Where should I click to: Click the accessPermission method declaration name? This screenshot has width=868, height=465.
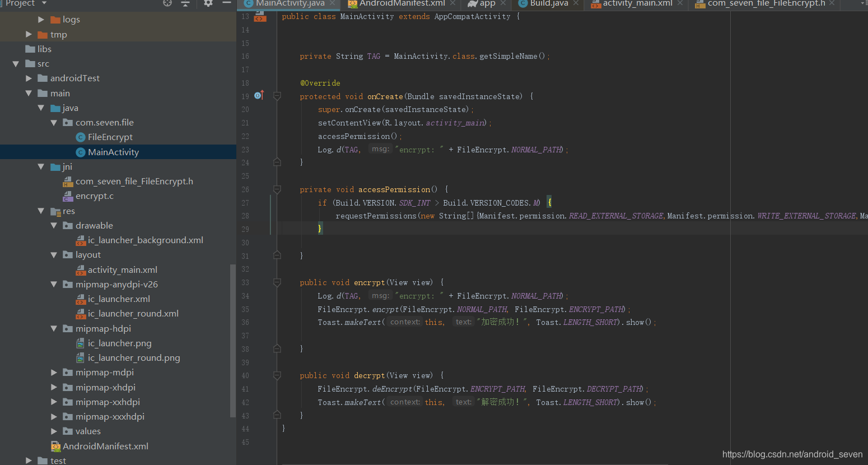click(394, 189)
